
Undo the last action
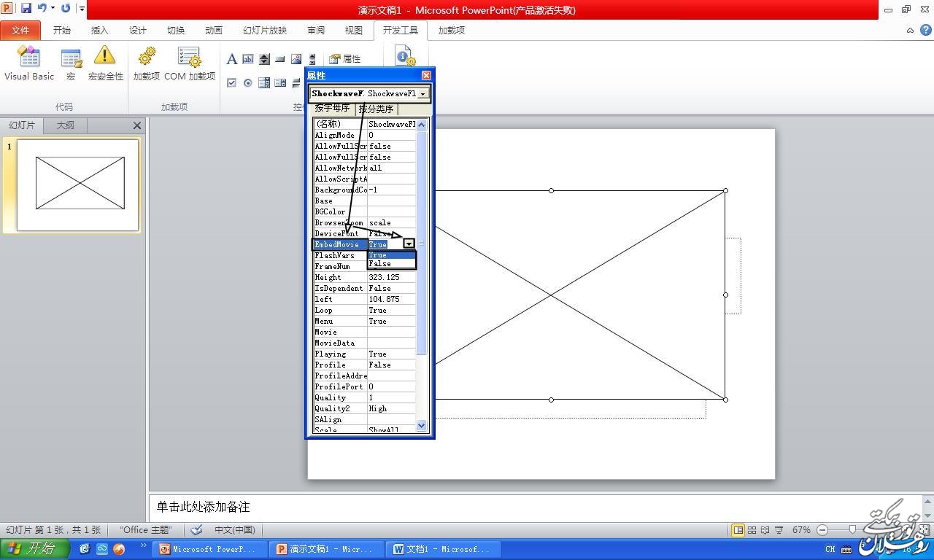pos(42,9)
